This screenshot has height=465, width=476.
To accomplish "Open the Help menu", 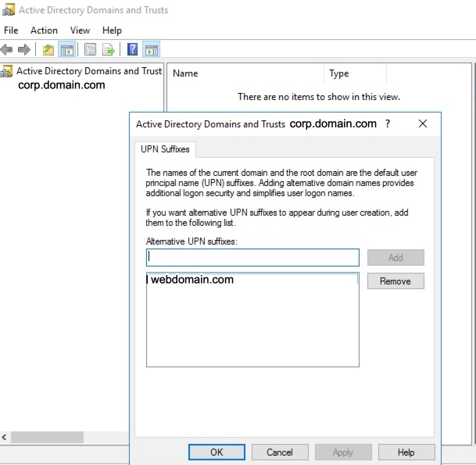I will [x=112, y=30].
